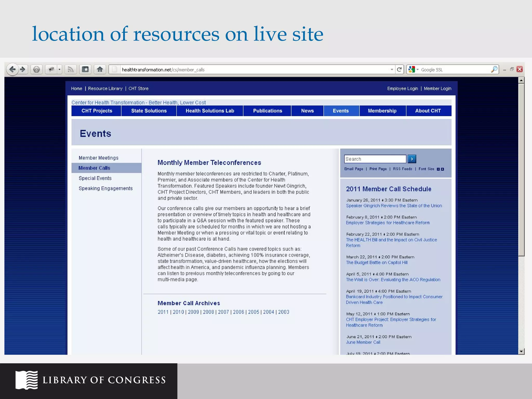Focus the site Search text field
This screenshot has width=532, height=399.
[375, 159]
